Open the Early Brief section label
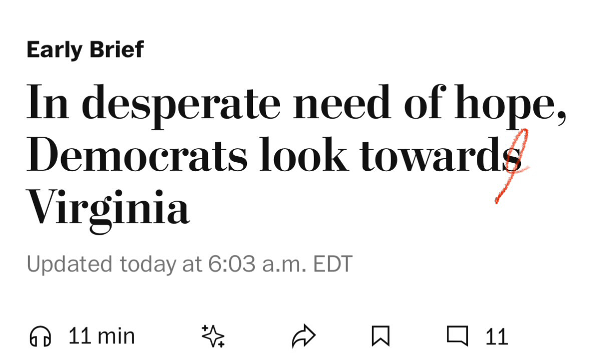604x364 pixels. pos(85,50)
